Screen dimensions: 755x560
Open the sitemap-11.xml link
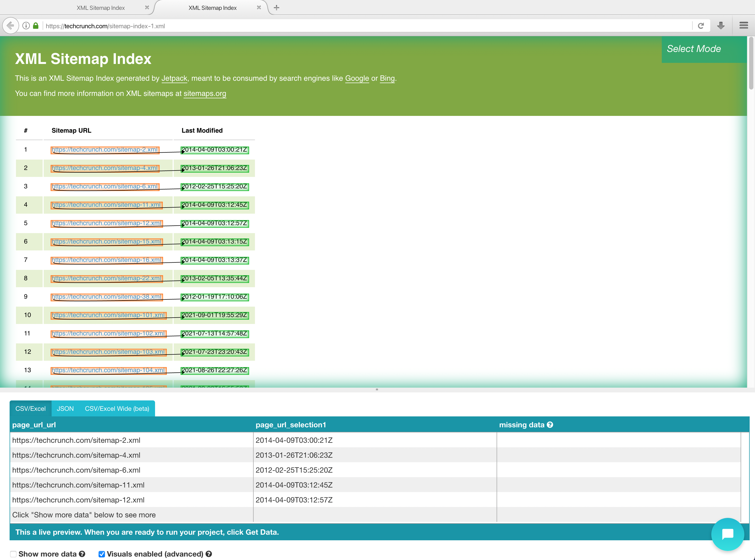pyautogui.click(x=107, y=205)
